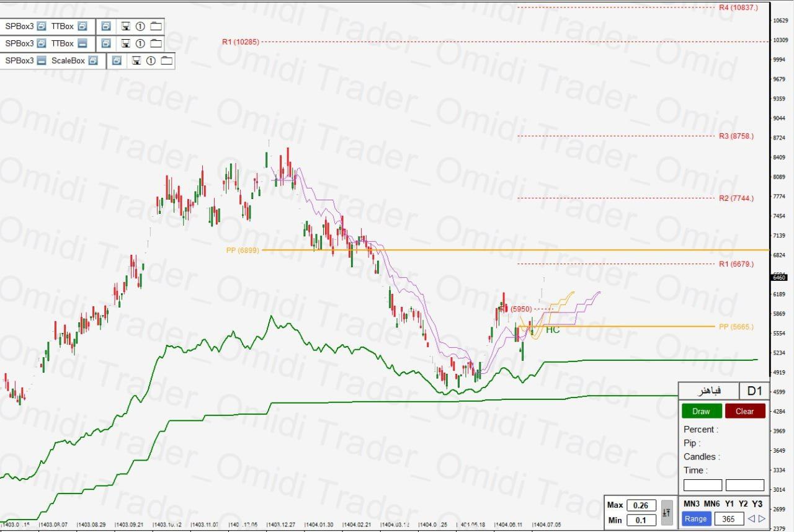Open the folder icon in the first toolbar row
The width and height of the screenshot is (794, 532).
coord(156,27)
